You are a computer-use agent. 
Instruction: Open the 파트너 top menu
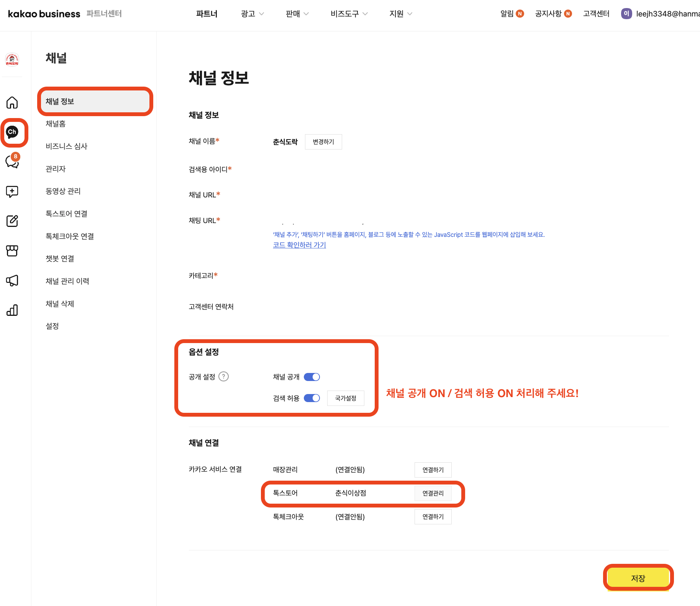click(x=207, y=14)
